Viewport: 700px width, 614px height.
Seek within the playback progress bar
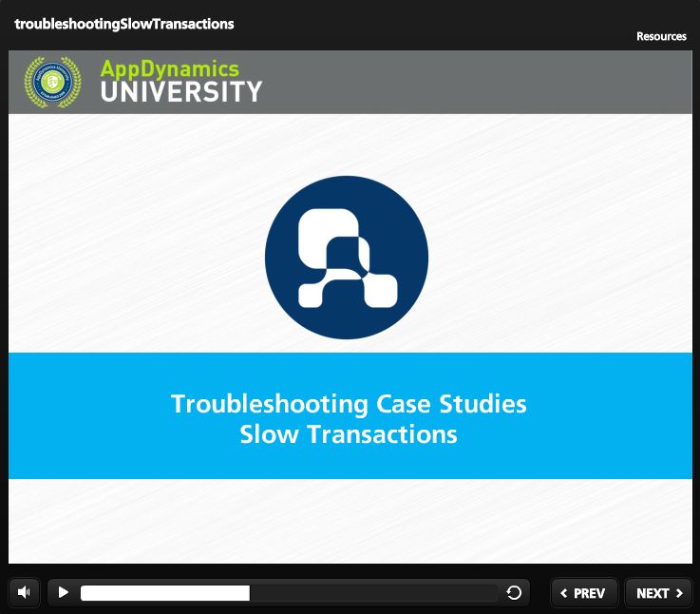(289, 593)
